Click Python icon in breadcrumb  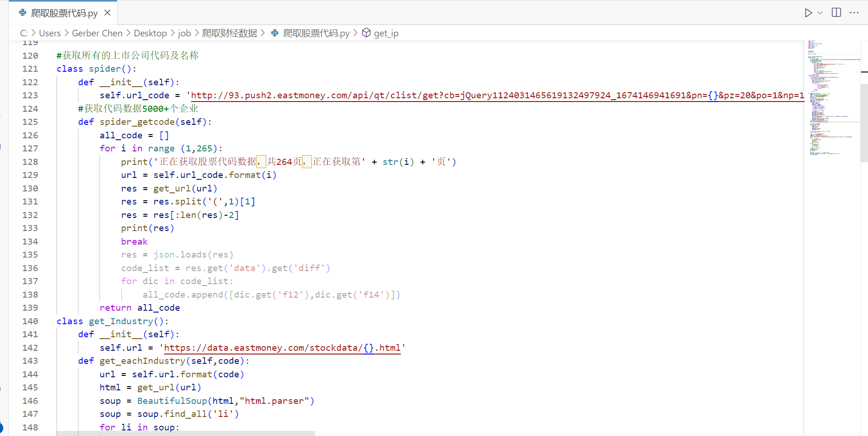[x=275, y=33]
